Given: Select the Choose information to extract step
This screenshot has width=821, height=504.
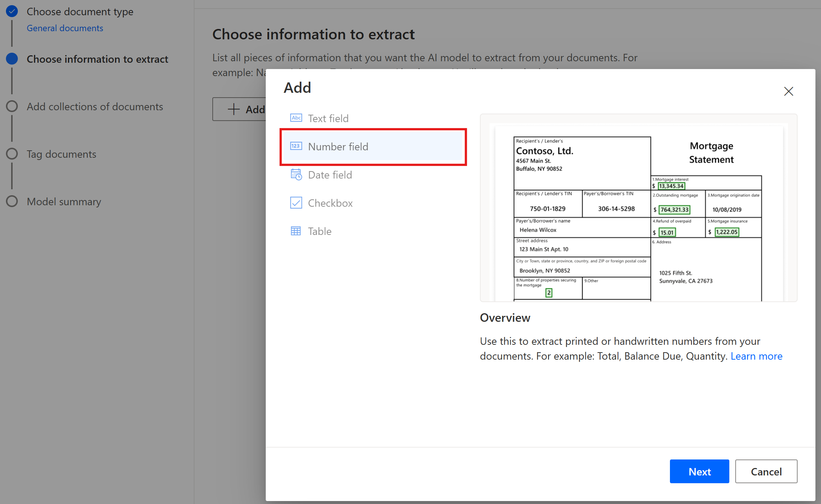Looking at the screenshot, I should [97, 59].
